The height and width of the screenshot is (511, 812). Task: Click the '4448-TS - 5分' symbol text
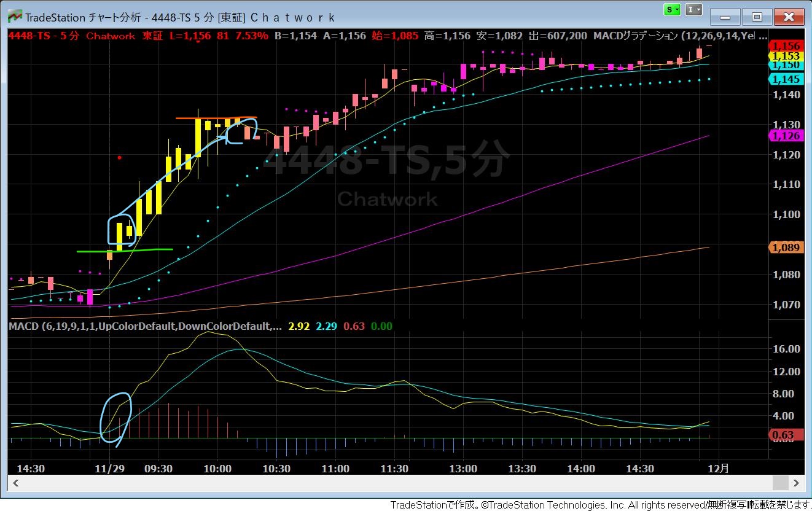pos(44,36)
